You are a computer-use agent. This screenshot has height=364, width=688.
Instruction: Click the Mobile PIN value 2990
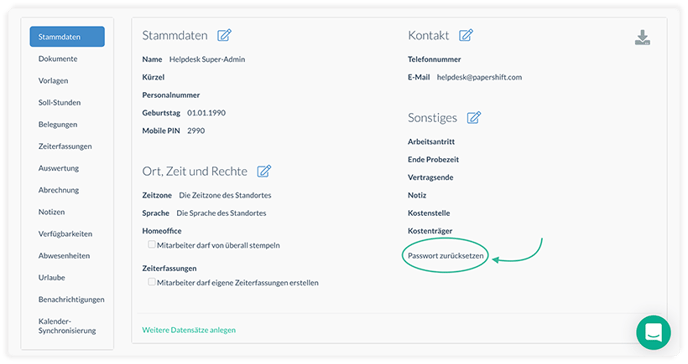(196, 131)
